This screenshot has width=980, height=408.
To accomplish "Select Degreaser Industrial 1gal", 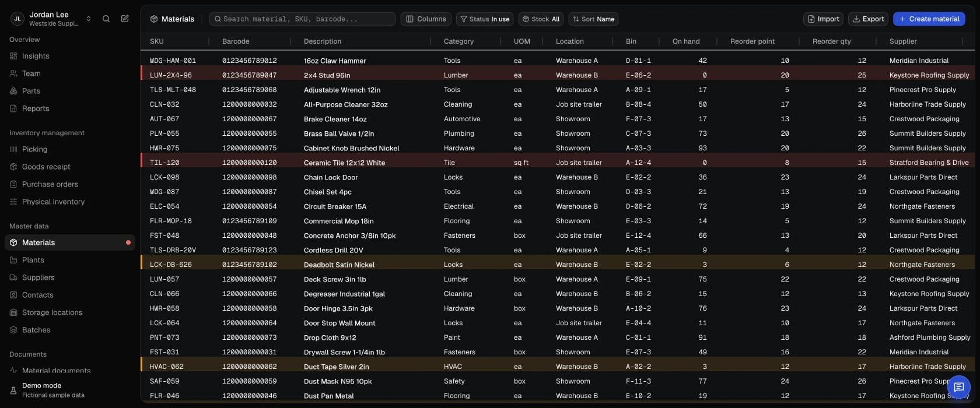I will click(344, 294).
